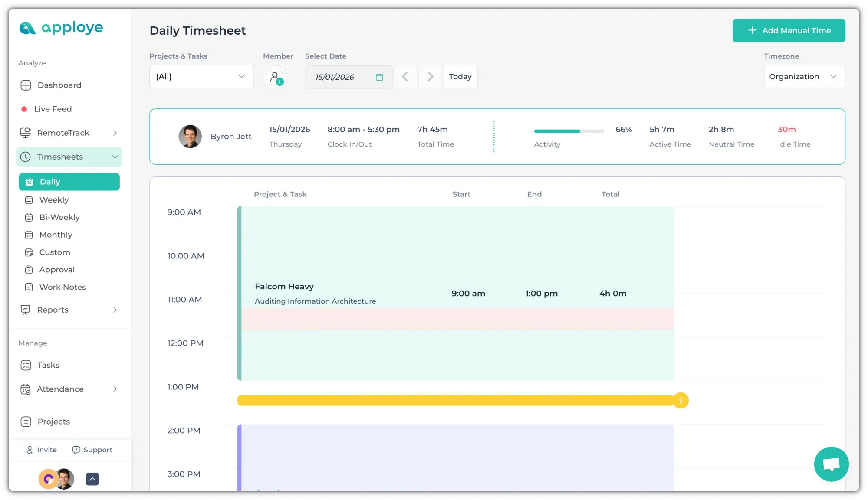Collapse the Timesheets sidebar section
This screenshot has height=500, width=868.
click(x=115, y=157)
